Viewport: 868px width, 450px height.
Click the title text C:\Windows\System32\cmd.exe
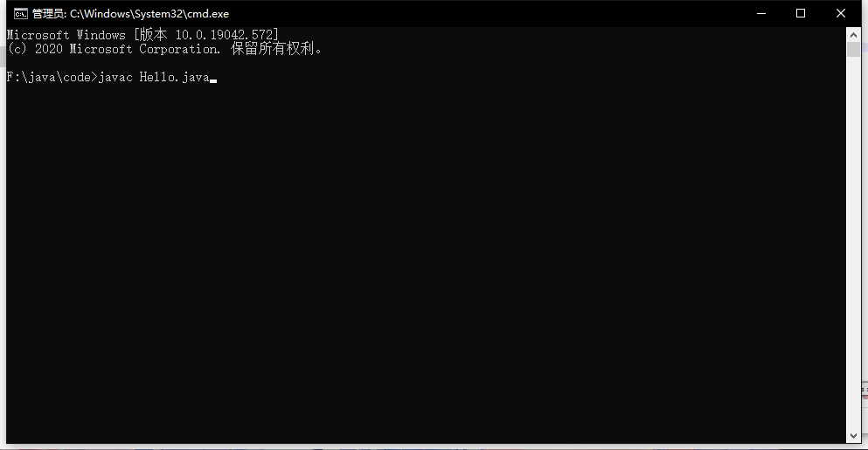[149, 14]
